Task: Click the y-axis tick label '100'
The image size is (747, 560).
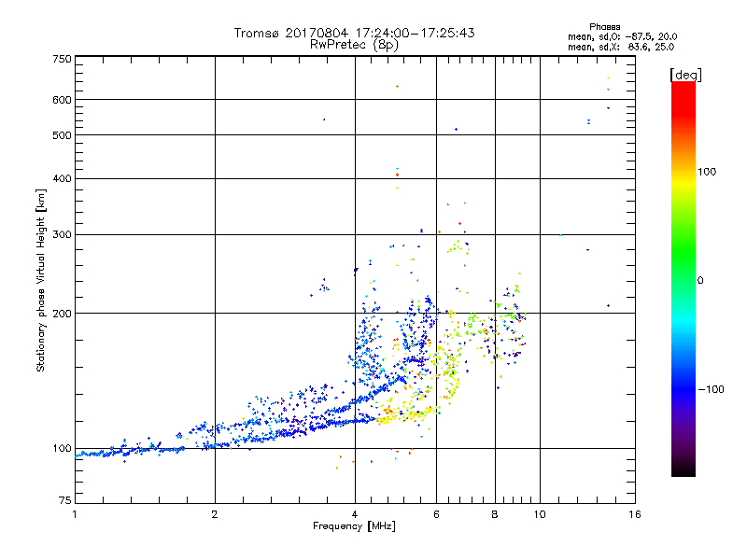Action: pos(62,449)
